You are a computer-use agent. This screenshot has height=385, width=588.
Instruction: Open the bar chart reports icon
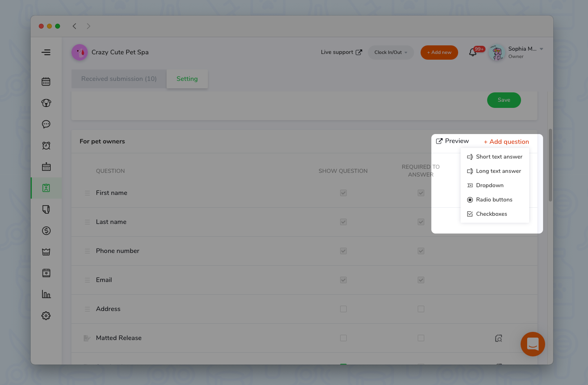click(x=46, y=294)
